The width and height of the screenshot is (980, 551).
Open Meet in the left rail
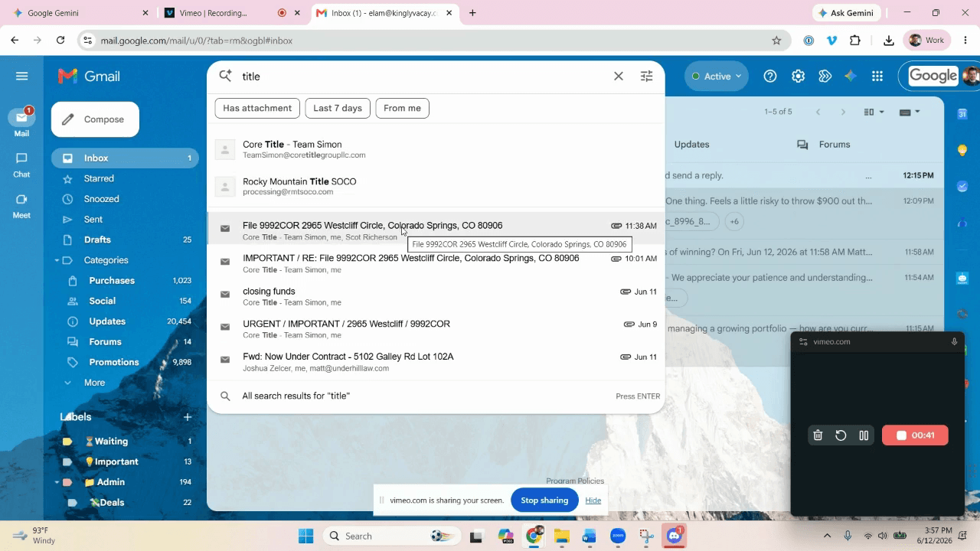21,206
